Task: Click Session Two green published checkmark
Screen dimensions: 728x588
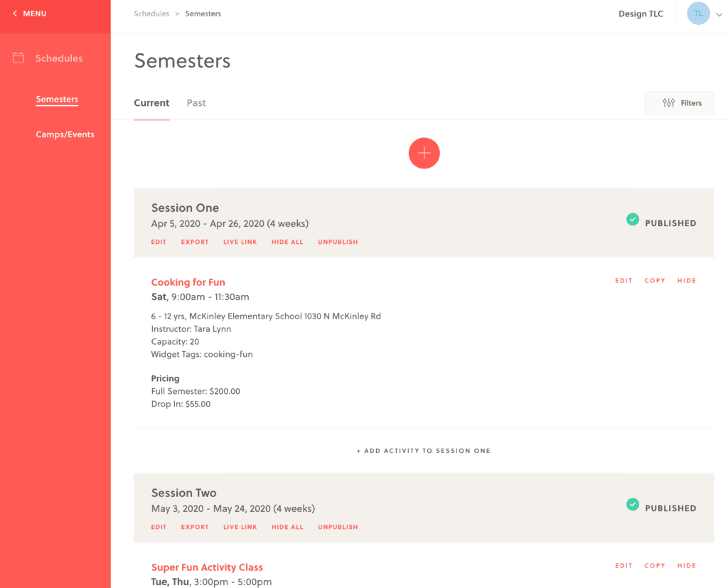Action: [632, 505]
